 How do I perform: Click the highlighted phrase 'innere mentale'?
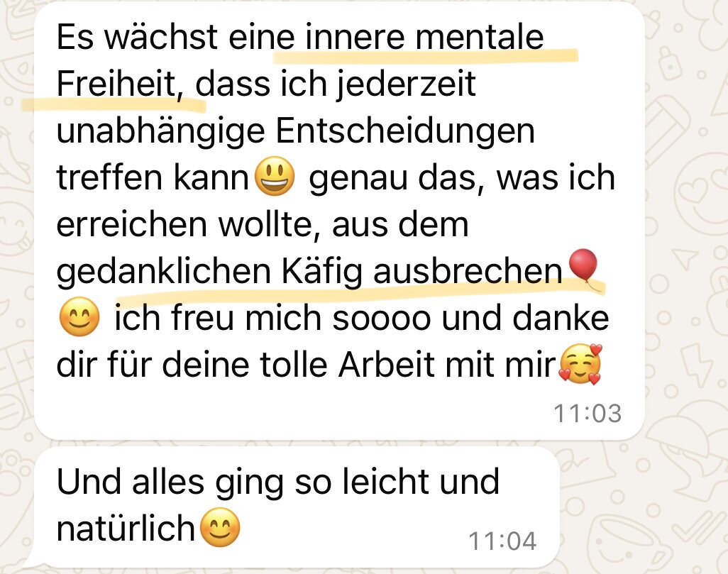(424, 37)
